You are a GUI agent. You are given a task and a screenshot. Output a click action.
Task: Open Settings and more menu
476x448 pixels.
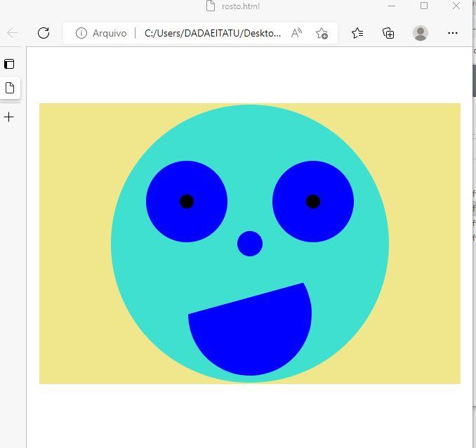pos(453,33)
